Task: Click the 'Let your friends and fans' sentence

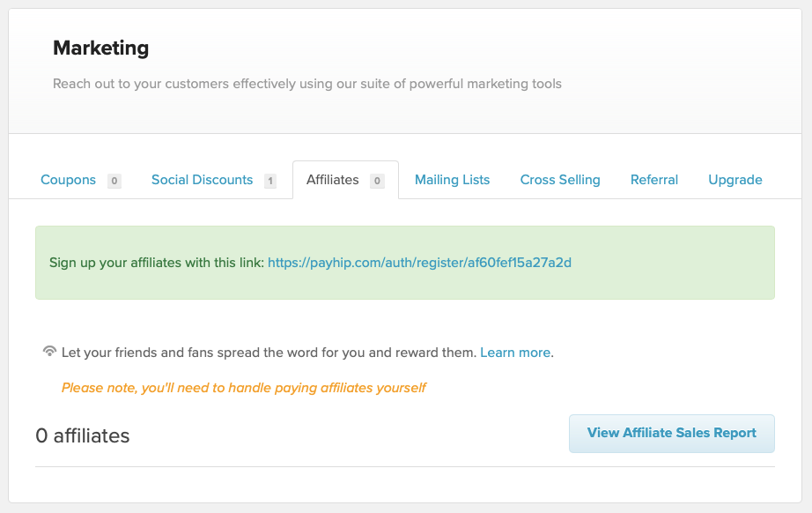Action: pos(269,353)
